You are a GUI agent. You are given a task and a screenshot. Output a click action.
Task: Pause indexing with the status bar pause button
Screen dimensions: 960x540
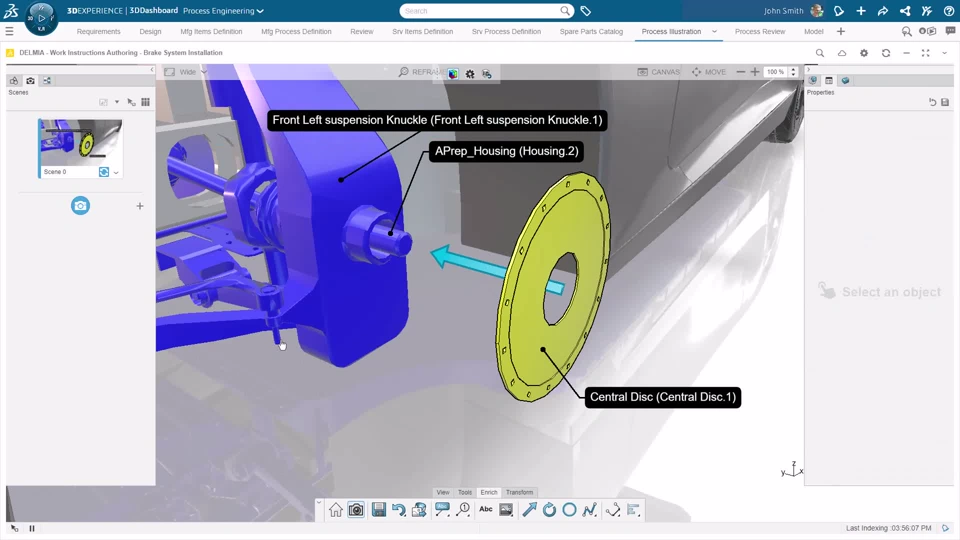[32, 528]
